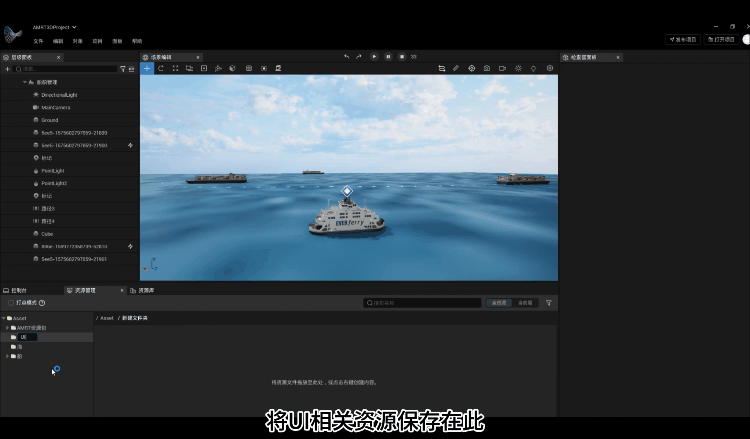The image size is (750, 439).
Task: Click the video camera icon in viewport toolbar
Action: [x=502, y=68]
